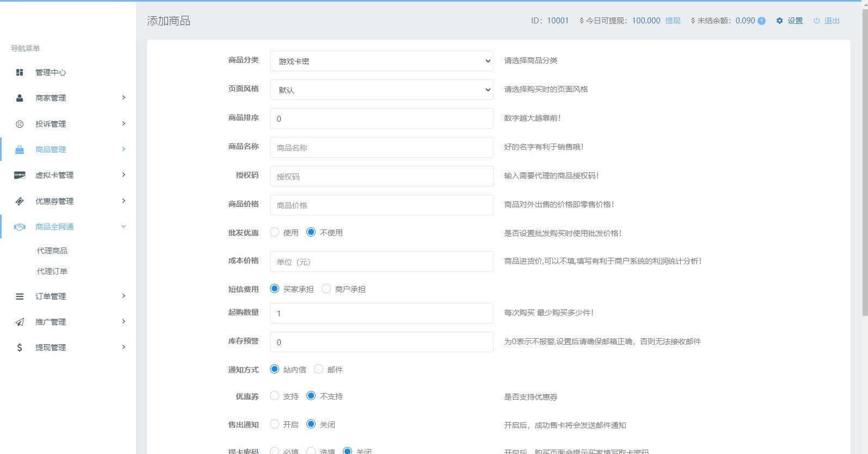Screen dimensions: 868x454
Task: Set 售出通知 to 关闭
Action: click(311, 424)
